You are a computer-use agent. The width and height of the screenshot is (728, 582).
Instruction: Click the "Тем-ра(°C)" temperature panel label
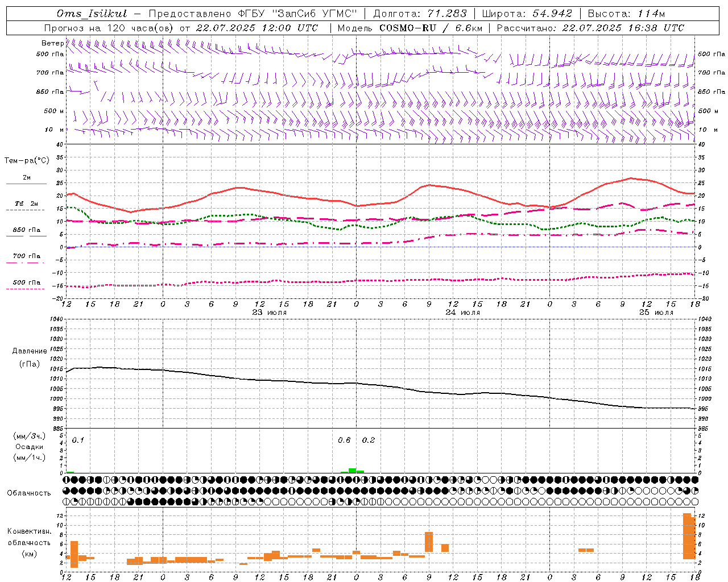coord(27,161)
